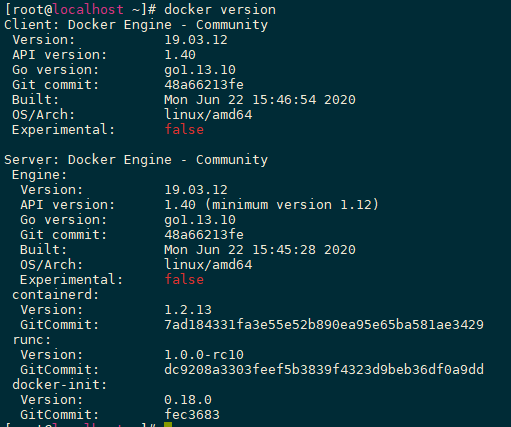511x427 pixels.
Task: Click the Client API version value 1.40
Action: [180, 55]
